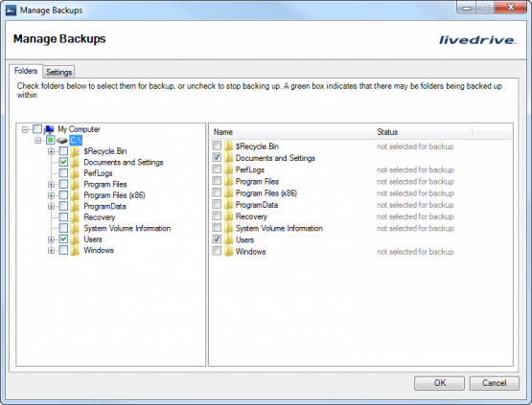Click the ProgramData folder icon in the Name list
532x405 pixels.
[228, 205]
